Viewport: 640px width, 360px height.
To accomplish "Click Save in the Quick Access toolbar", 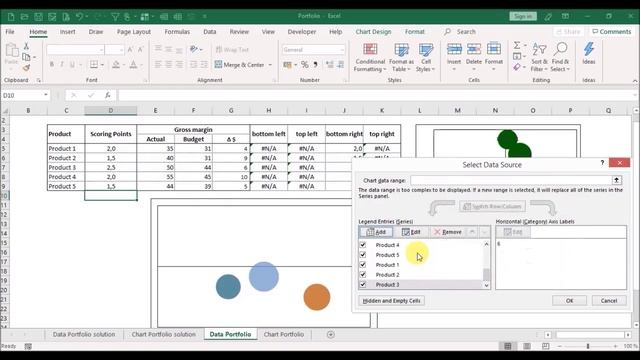I will point(38,17).
